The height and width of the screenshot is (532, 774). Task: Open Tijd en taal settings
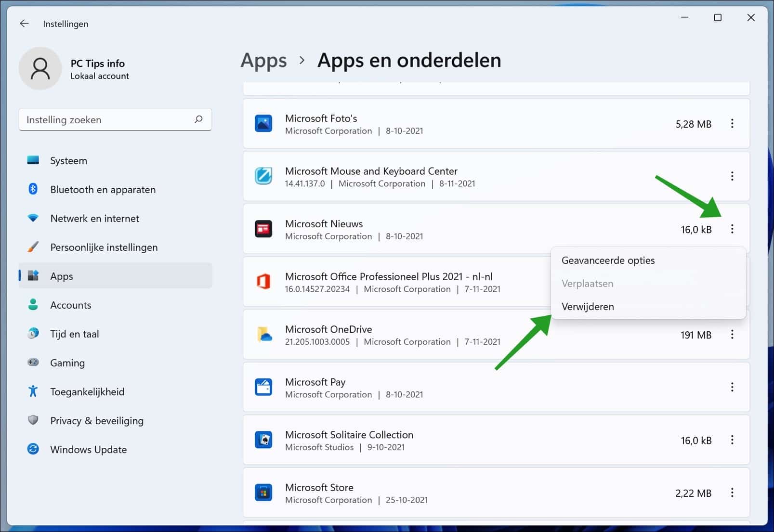pos(115,334)
